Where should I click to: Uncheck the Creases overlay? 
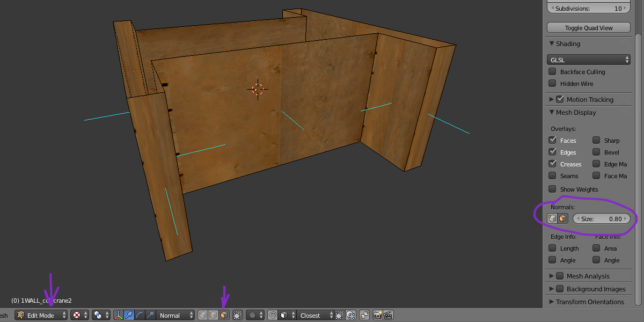point(552,164)
